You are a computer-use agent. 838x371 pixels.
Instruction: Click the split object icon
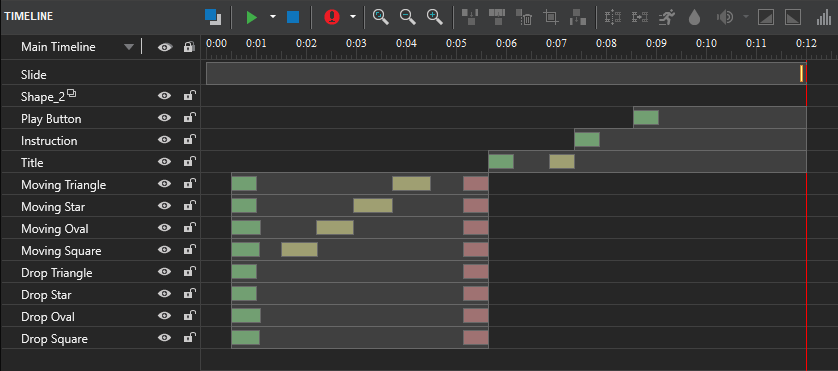470,17
